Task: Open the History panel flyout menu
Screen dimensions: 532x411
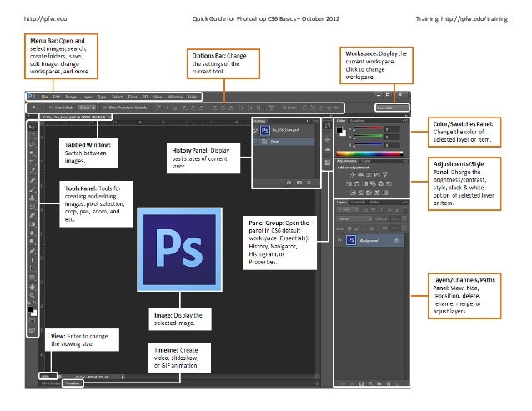Action: (x=316, y=121)
